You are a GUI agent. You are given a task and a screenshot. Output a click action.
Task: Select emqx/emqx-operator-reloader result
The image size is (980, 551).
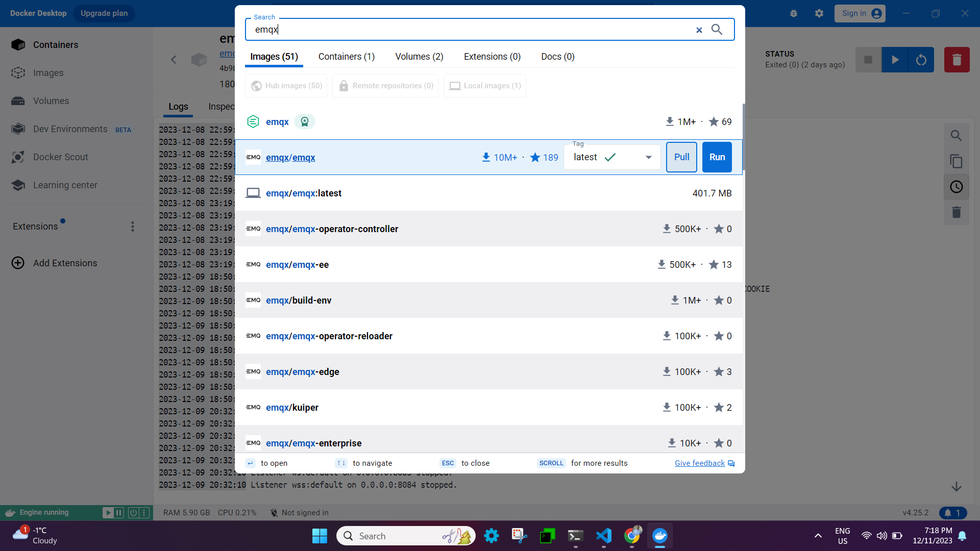click(x=488, y=336)
